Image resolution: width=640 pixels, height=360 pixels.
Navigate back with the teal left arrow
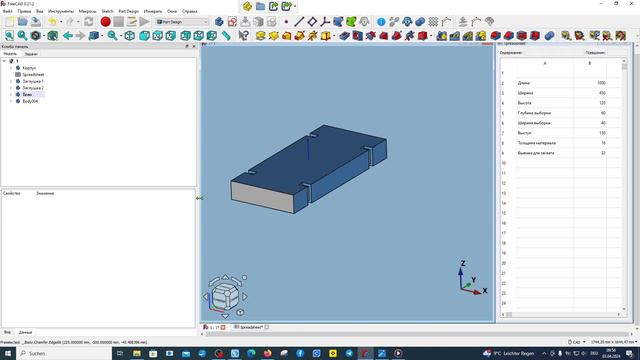[x=68, y=36]
